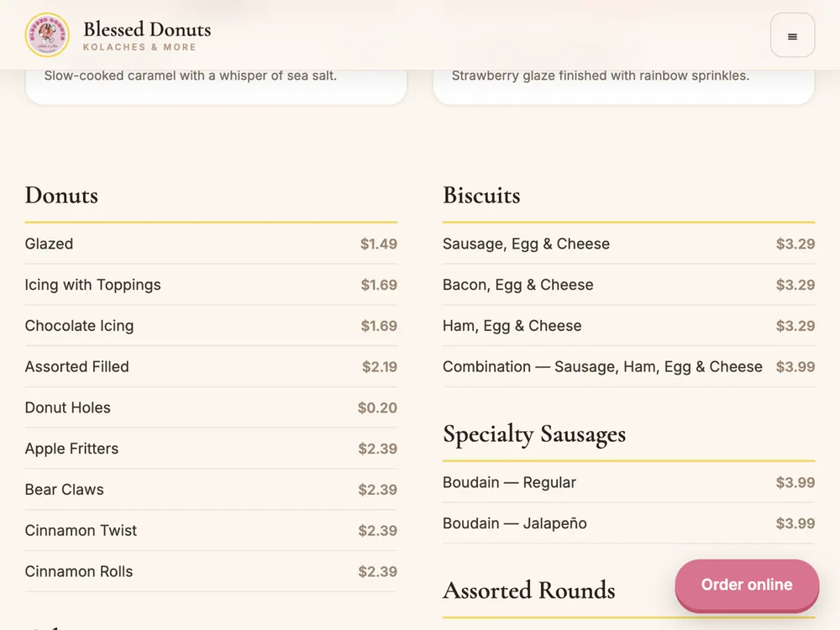Open the hamburger menu button

point(792,35)
